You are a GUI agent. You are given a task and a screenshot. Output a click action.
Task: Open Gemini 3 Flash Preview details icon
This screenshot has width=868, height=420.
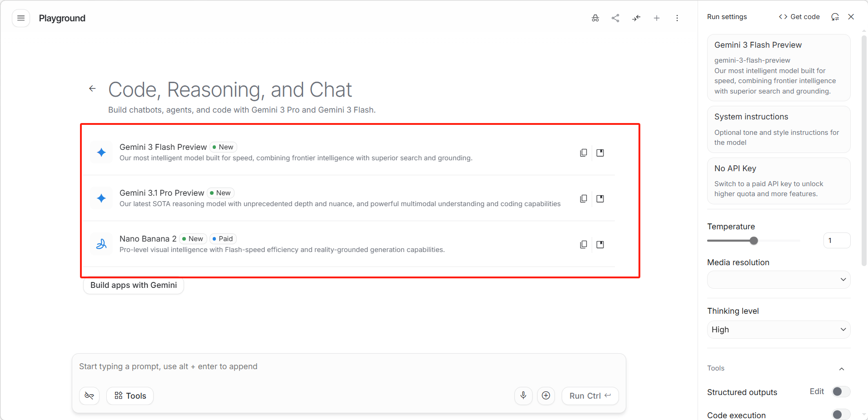pos(600,153)
